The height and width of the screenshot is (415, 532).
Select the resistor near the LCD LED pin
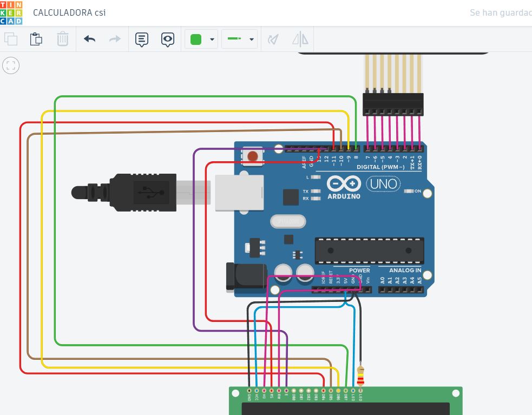[360, 376]
